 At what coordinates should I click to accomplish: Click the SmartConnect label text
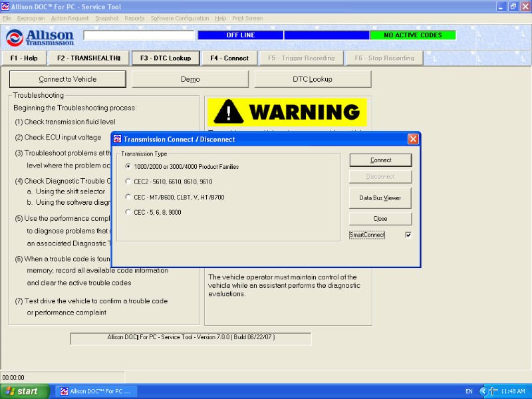pyautogui.click(x=367, y=235)
